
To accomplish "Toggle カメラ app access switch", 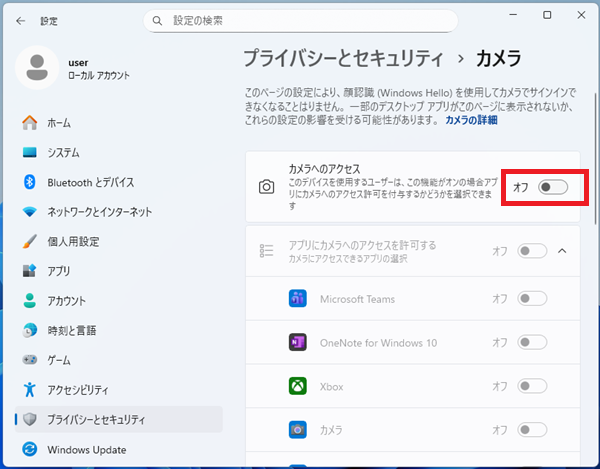I will click(532, 430).
